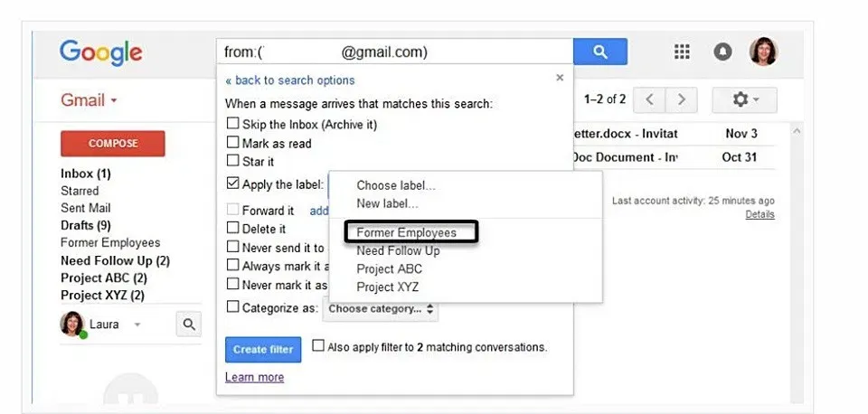
Task: Click the Create filter button
Action: (x=262, y=349)
